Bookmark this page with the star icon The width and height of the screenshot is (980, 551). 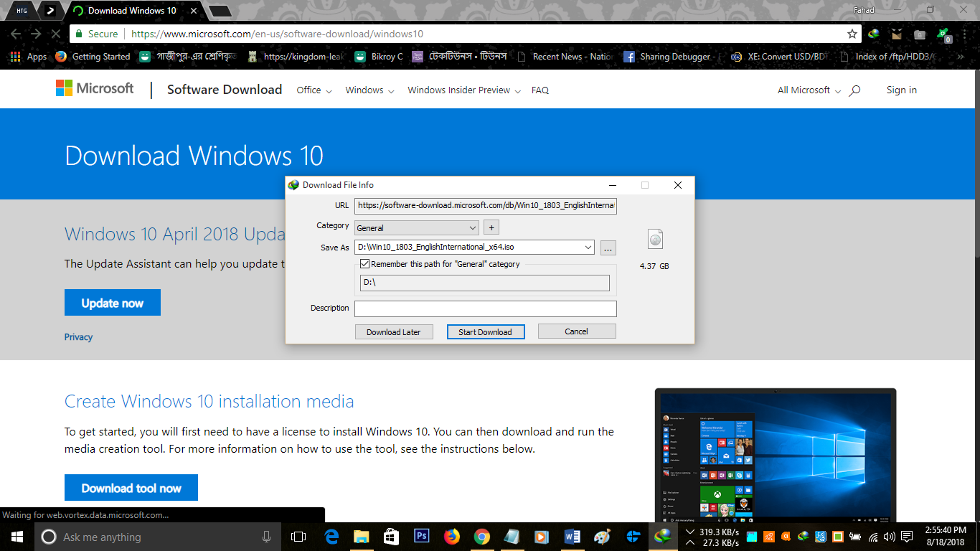click(852, 34)
